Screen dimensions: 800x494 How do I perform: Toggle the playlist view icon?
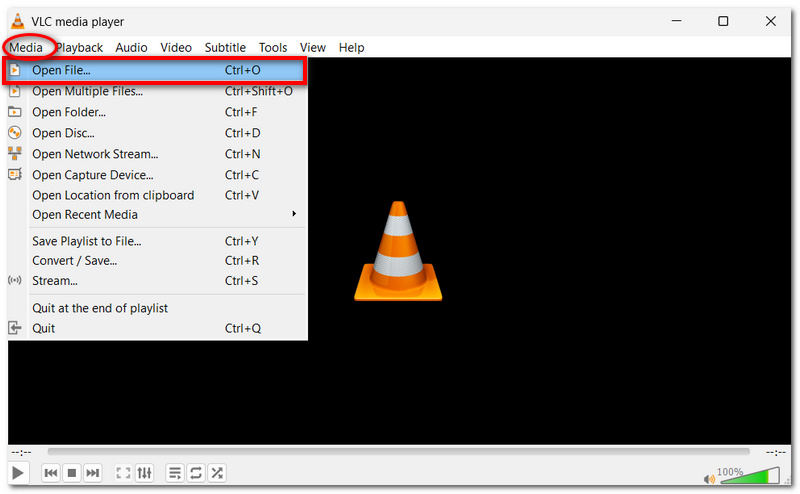175,473
